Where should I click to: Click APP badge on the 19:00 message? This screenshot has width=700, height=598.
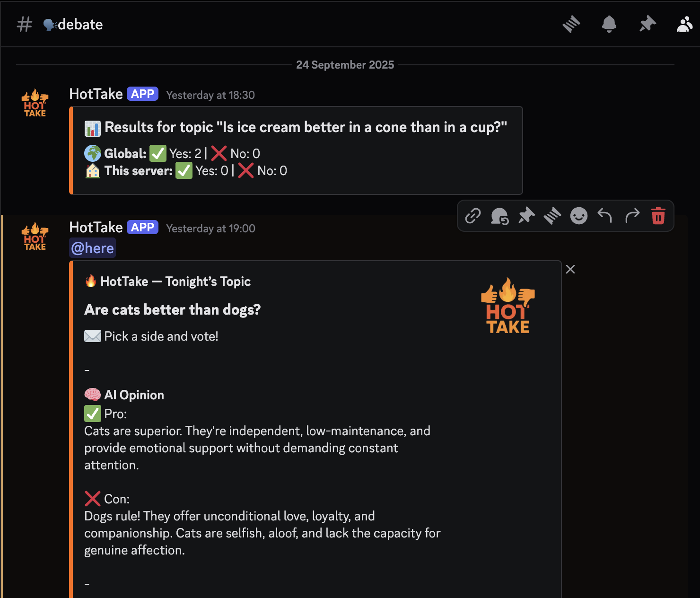point(142,228)
